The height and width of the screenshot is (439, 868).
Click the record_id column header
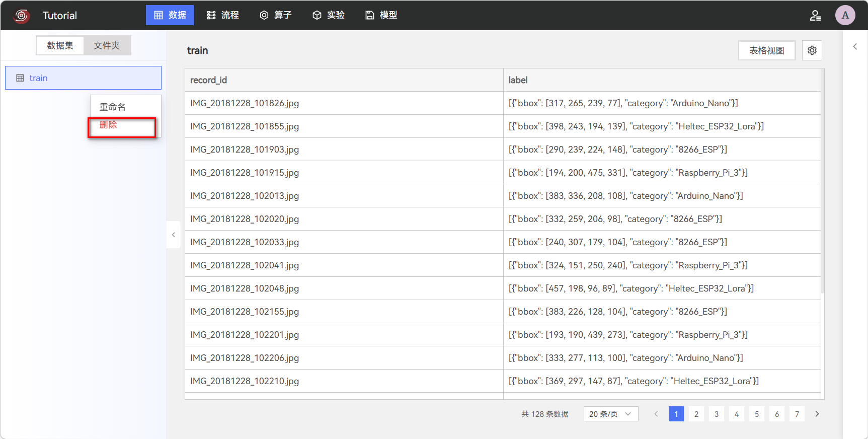(x=344, y=80)
